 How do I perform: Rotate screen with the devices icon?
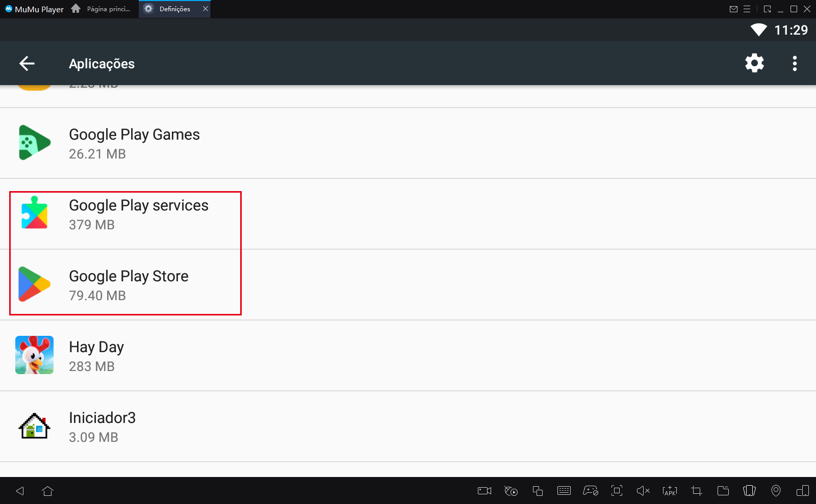[803, 491]
